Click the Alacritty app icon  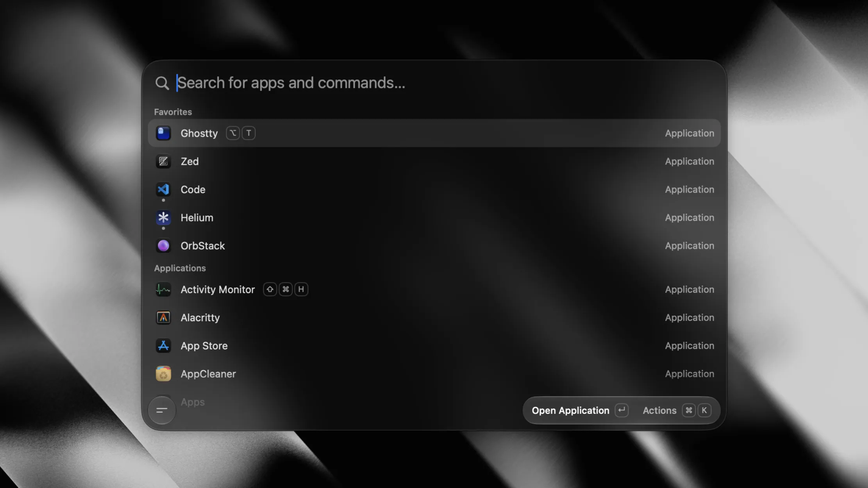pyautogui.click(x=163, y=318)
